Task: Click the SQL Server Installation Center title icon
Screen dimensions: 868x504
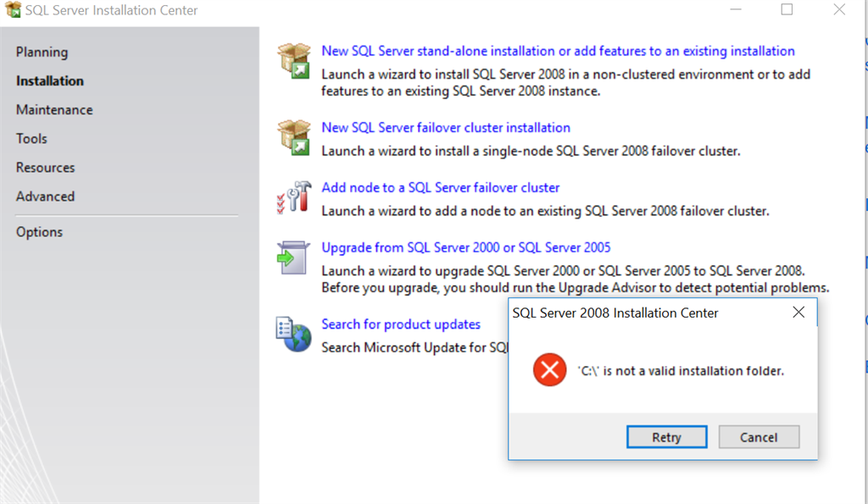Action: [x=13, y=9]
